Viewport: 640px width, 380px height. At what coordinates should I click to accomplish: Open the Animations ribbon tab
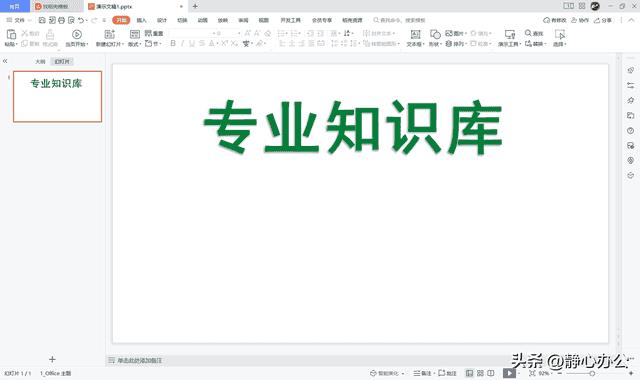point(202,20)
